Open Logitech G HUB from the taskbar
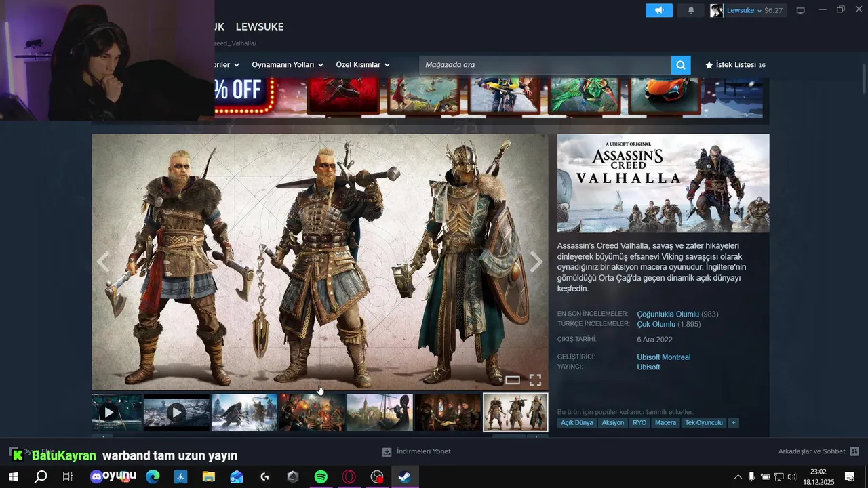 pos(265,477)
